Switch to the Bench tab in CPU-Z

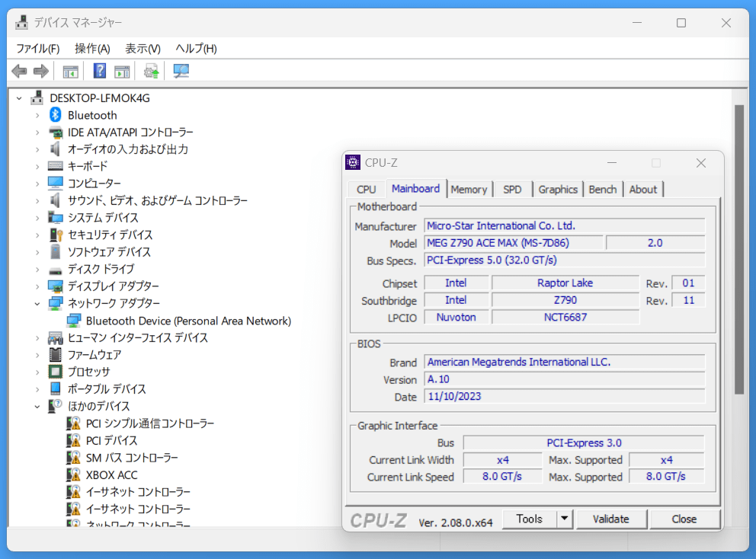tap(603, 190)
